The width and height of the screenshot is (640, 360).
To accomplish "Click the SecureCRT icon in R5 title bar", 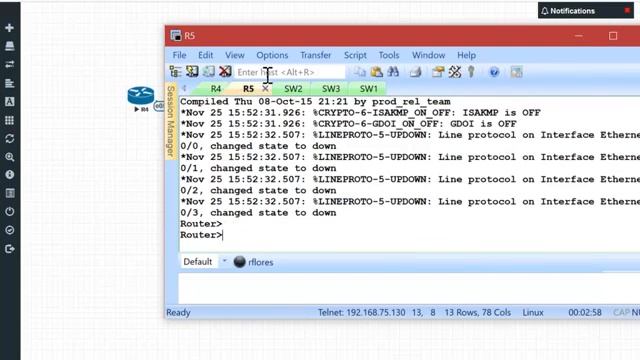I will 176,36.
